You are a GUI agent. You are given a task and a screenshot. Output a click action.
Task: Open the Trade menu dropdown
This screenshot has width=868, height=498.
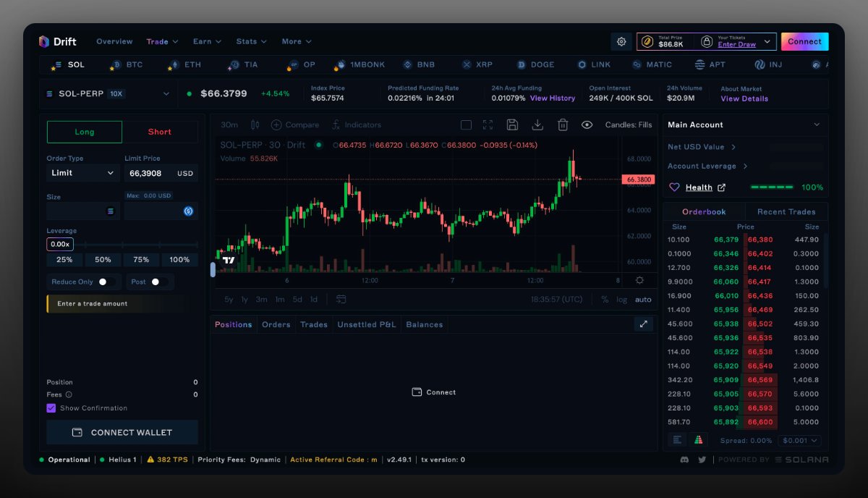click(162, 42)
